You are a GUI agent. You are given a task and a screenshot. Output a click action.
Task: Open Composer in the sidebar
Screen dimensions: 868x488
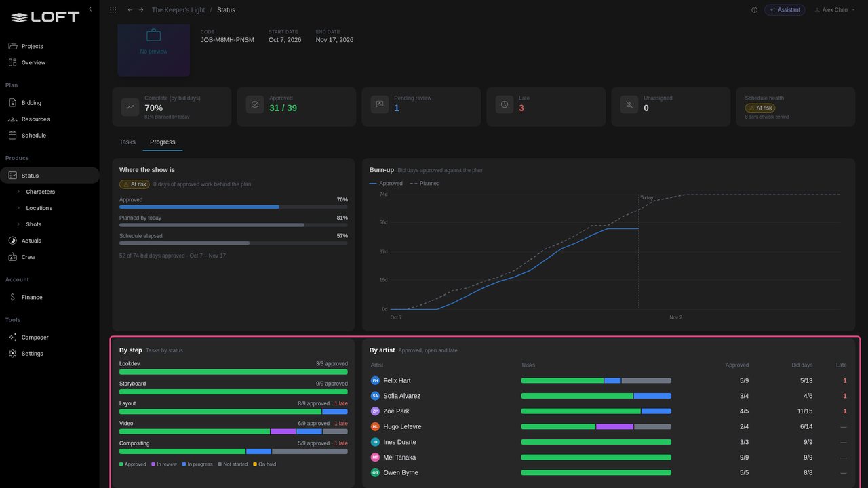50,338
